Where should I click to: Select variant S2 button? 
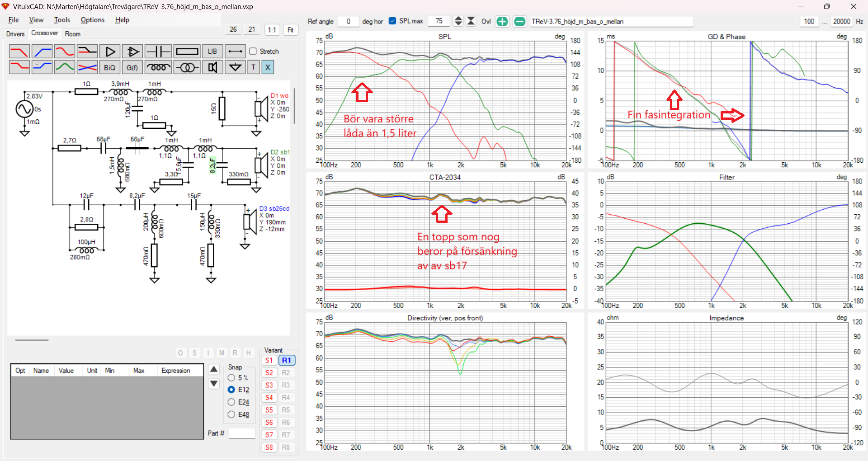(x=269, y=373)
